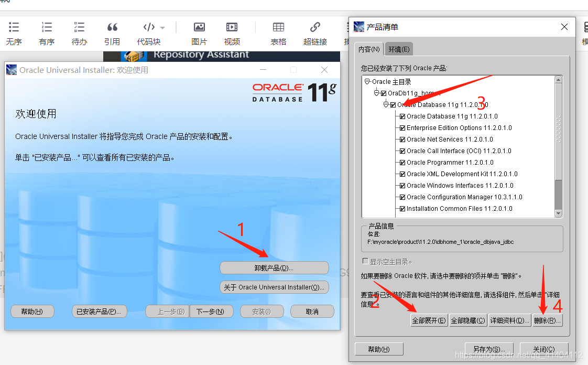588x365 pixels.
Task: Insert a table (表格)
Action: coord(278,33)
